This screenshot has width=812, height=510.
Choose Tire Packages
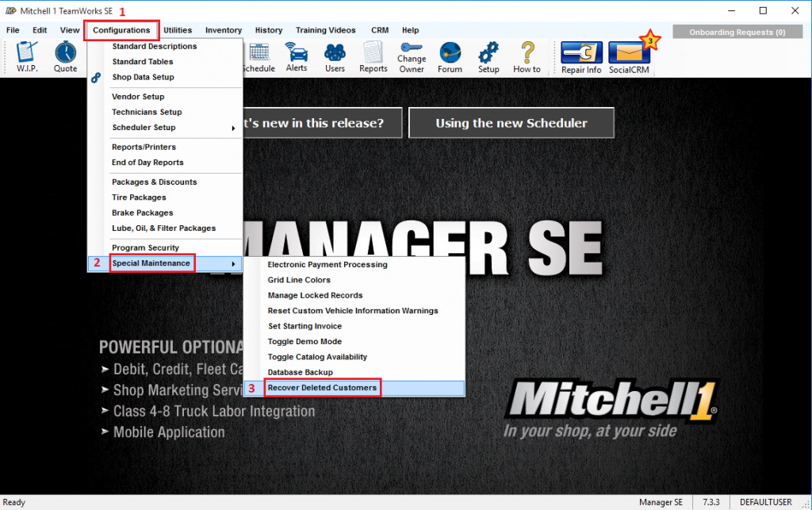click(x=165, y=197)
